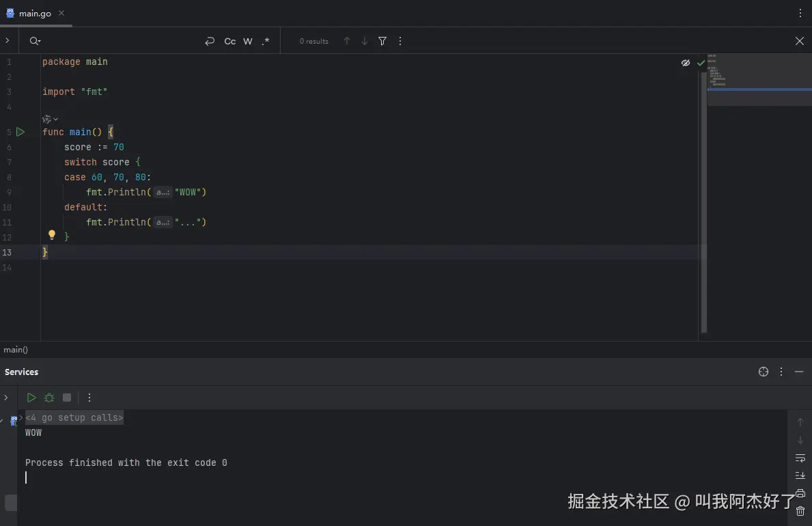Screen dimensions: 812x526
Task: Open editor tab options menu
Action: pyautogui.click(x=800, y=14)
